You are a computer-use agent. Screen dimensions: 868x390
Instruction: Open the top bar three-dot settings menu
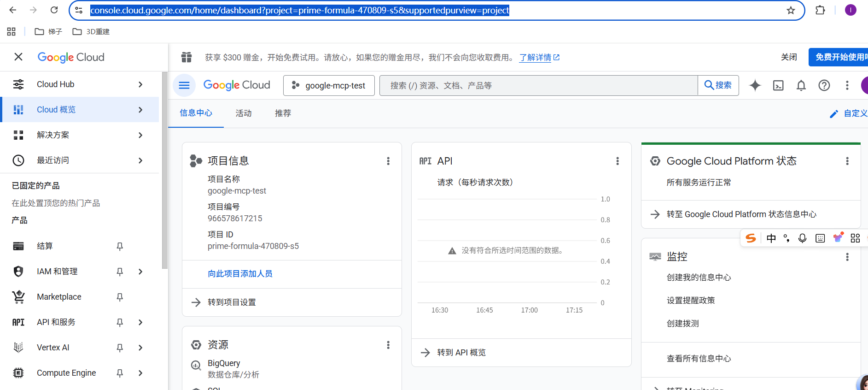tap(847, 85)
